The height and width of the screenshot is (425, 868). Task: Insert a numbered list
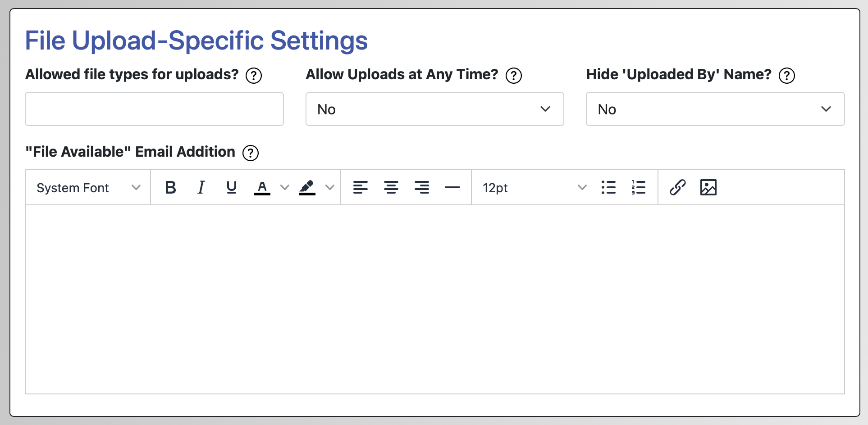click(638, 187)
